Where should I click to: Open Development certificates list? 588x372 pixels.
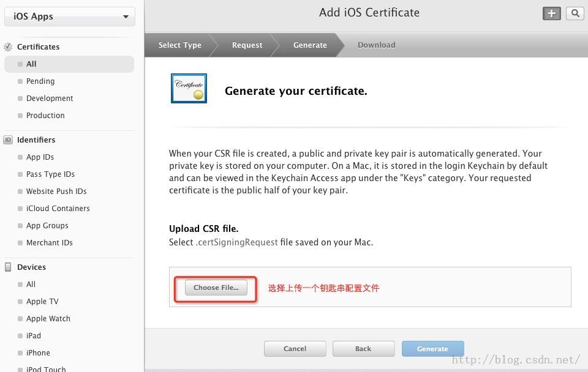click(x=50, y=98)
